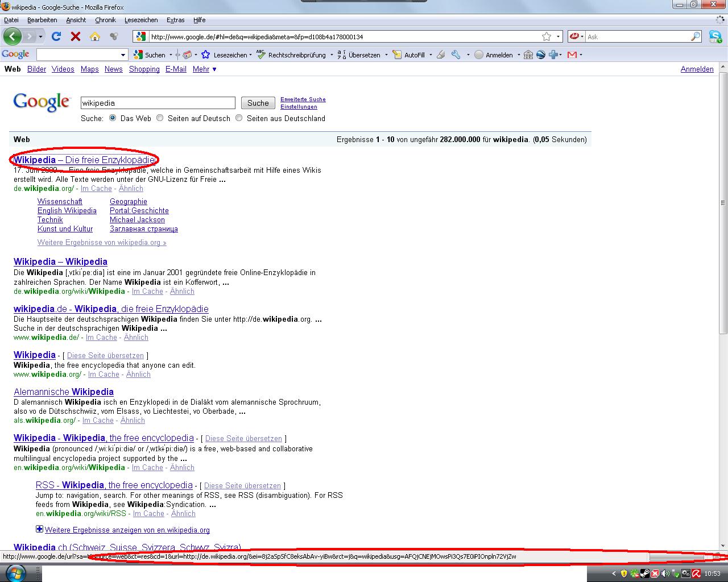Go to the home page via house icon

click(x=95, y=36)
